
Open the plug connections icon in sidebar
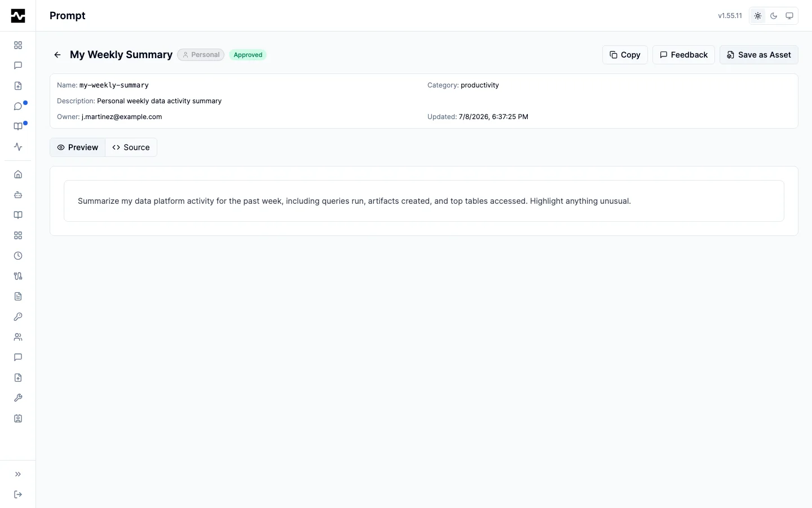(18, 276)
